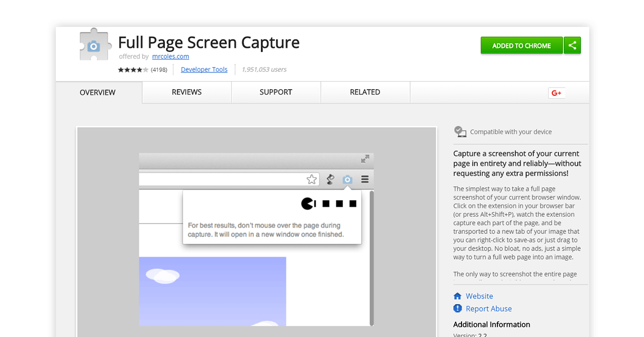The width and height of the screenshot is (644, 337).
Task: Click the 'Compatible with your device' text
Action: point(511,132)
